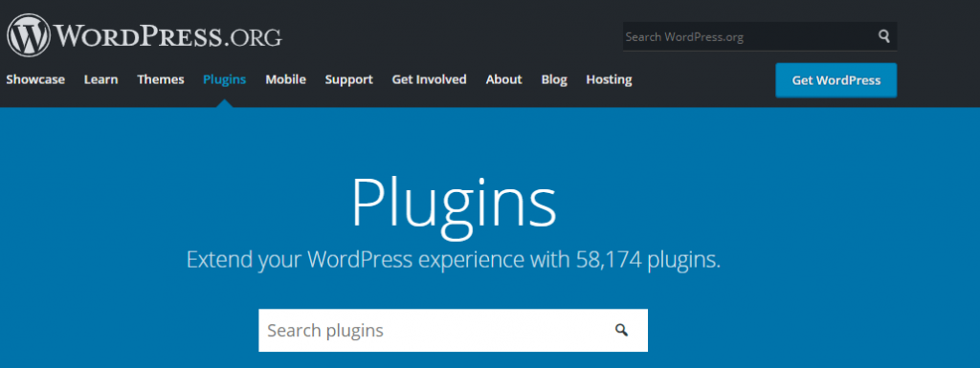Open the Get Involved page

pos(430,80)
